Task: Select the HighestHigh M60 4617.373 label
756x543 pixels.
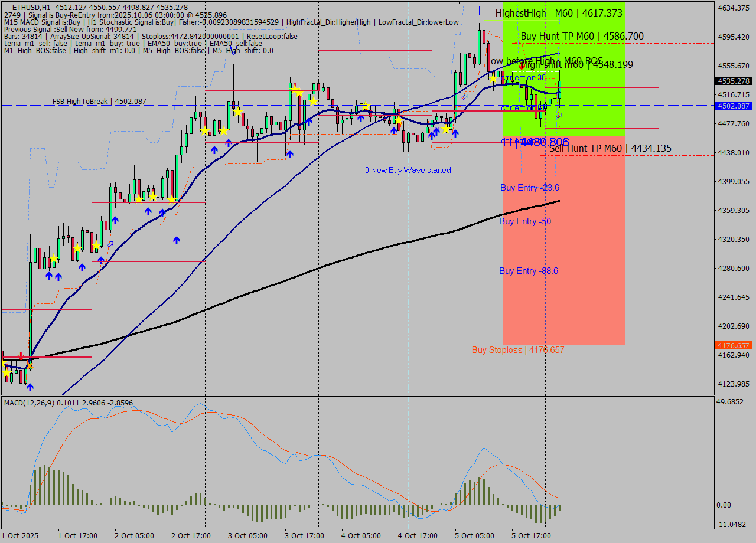Action: click(x=559, y=13)
